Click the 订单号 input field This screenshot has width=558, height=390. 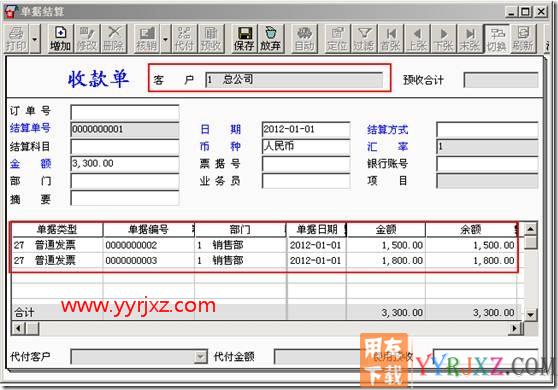pos(125,112)
